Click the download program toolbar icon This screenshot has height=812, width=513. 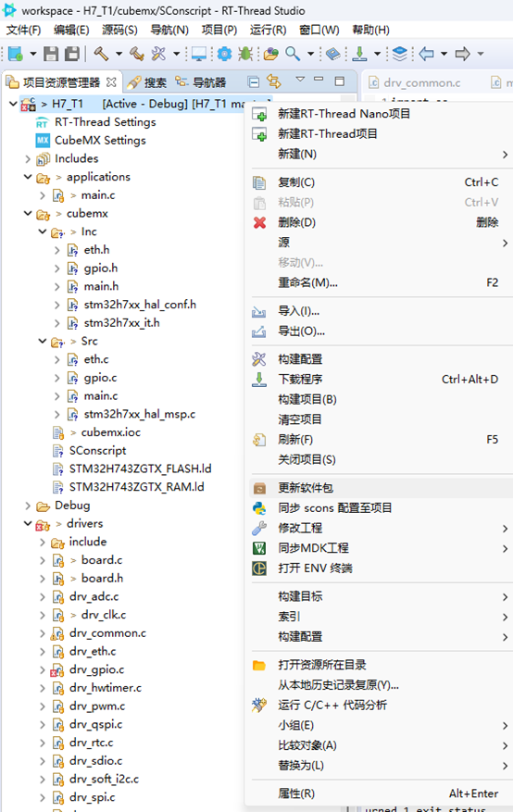(359, 54)
